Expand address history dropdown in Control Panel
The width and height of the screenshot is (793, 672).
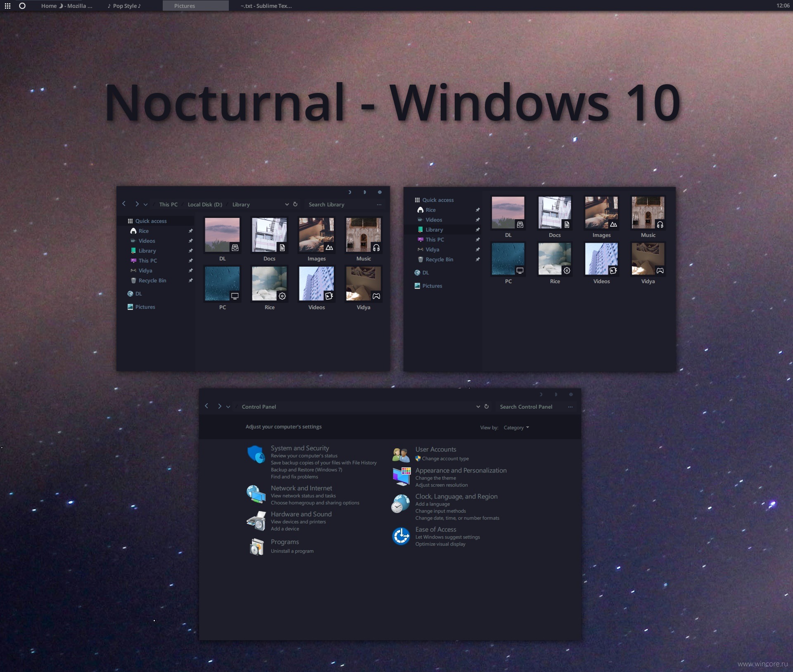[x=478, y=407]
